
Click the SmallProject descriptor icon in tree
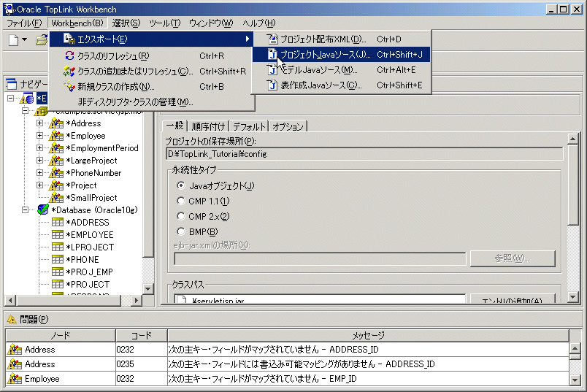(56, 197)
